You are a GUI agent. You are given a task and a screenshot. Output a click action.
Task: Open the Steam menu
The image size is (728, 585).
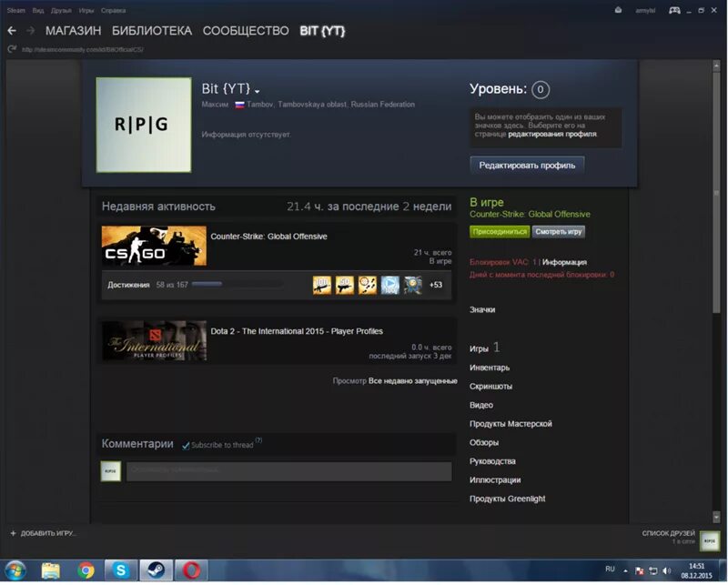coord(15,10)
